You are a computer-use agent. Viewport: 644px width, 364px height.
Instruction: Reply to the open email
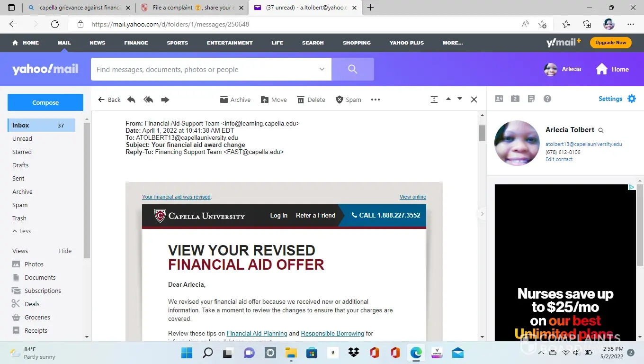click(131, 100)
